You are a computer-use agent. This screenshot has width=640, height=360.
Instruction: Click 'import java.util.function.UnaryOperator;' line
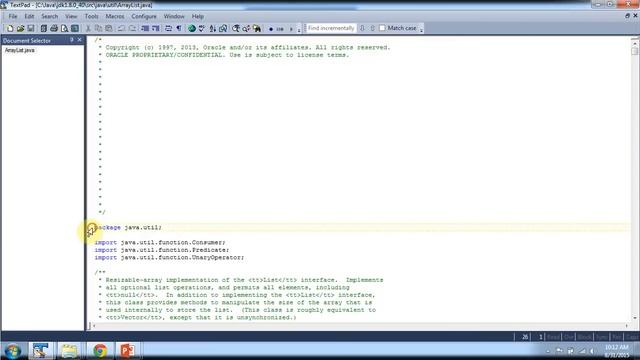(x=169, y=258)
